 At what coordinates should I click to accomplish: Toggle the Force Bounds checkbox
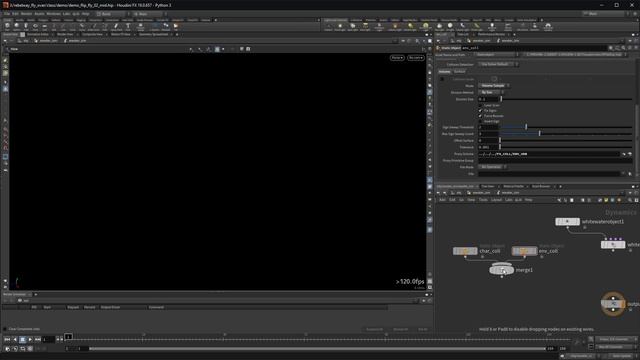480,116
